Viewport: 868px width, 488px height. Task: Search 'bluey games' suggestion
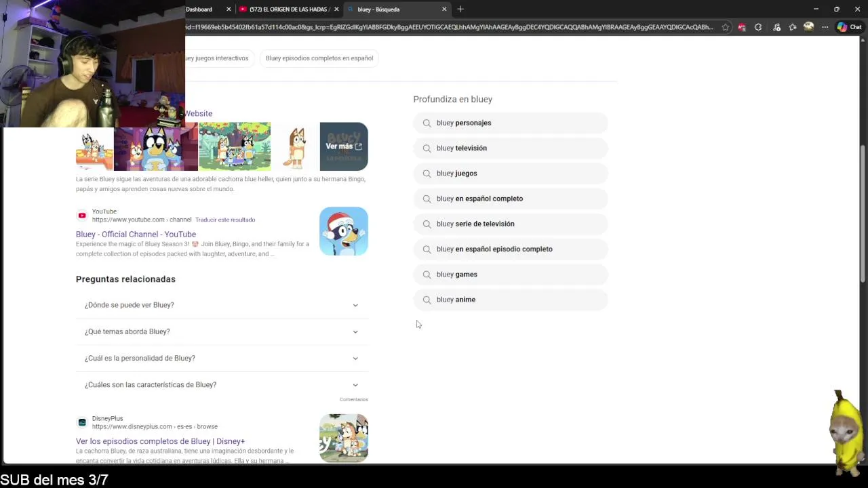(511, 274)
